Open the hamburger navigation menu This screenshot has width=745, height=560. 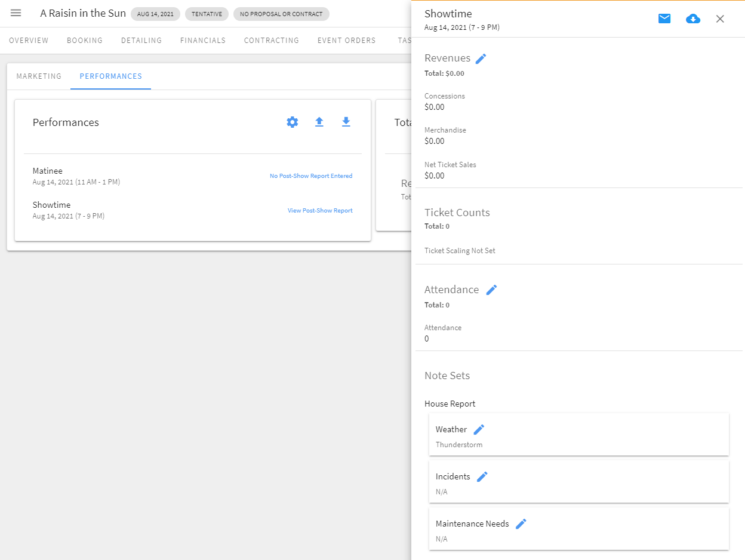(x=16, y=13)
